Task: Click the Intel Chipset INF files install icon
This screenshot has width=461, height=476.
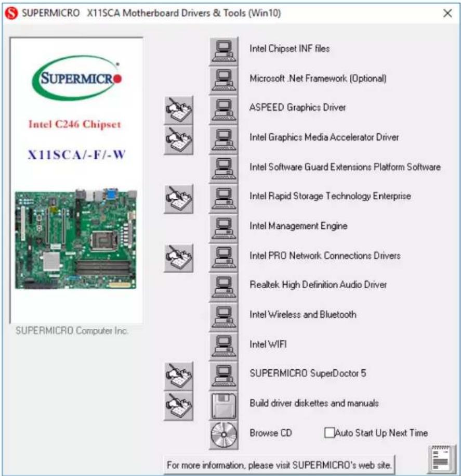Action: pyautogui.click(x=223, y=51)
